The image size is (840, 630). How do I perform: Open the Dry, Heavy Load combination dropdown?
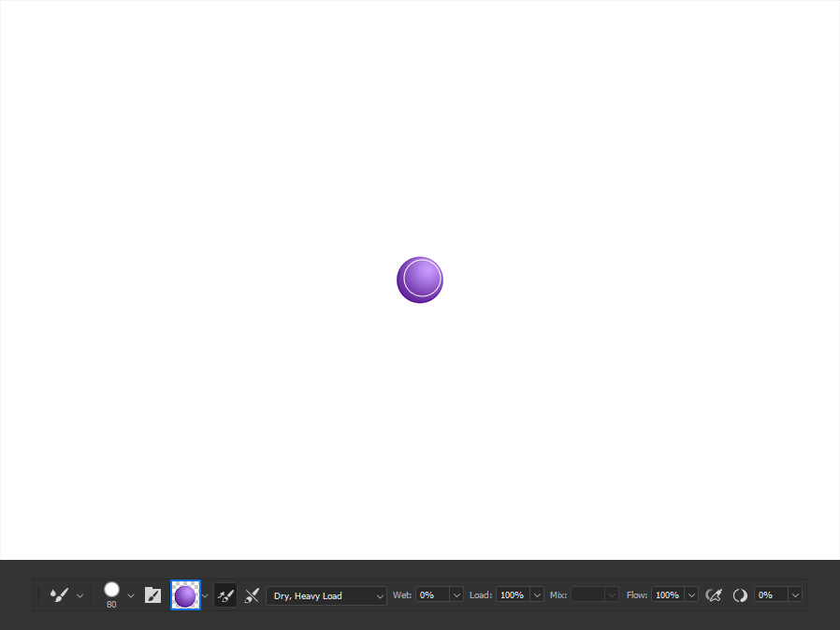[326, 595]
